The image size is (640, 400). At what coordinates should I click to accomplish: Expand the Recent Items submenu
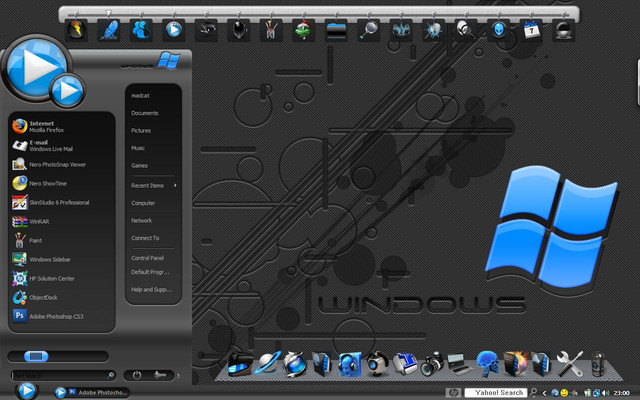pyautogui.click(x=153, y=185)
